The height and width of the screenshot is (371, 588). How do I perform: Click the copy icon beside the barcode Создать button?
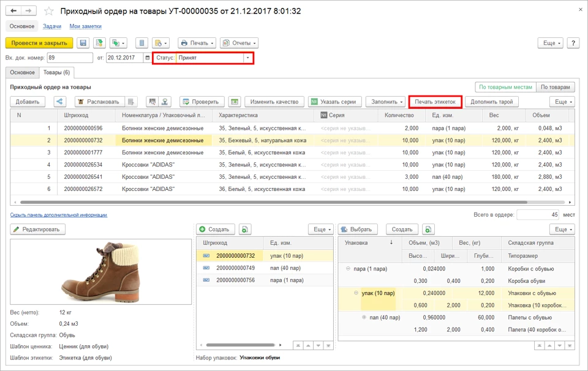pos(245,229)
